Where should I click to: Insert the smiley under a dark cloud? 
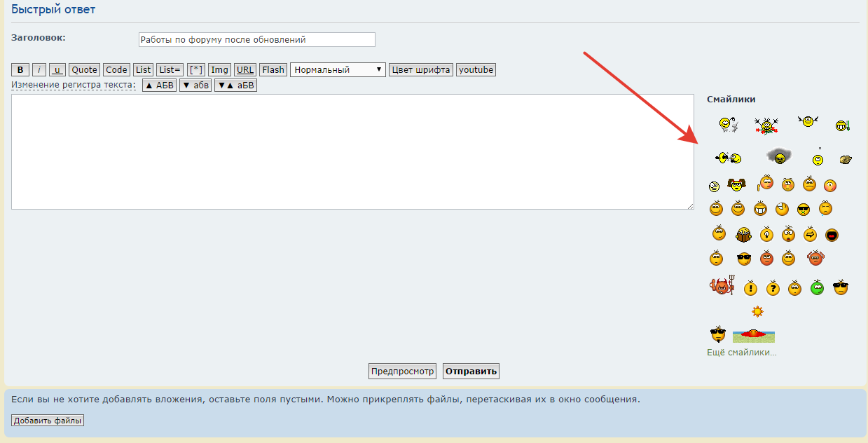pyautogui.click(x=779, y=156)
